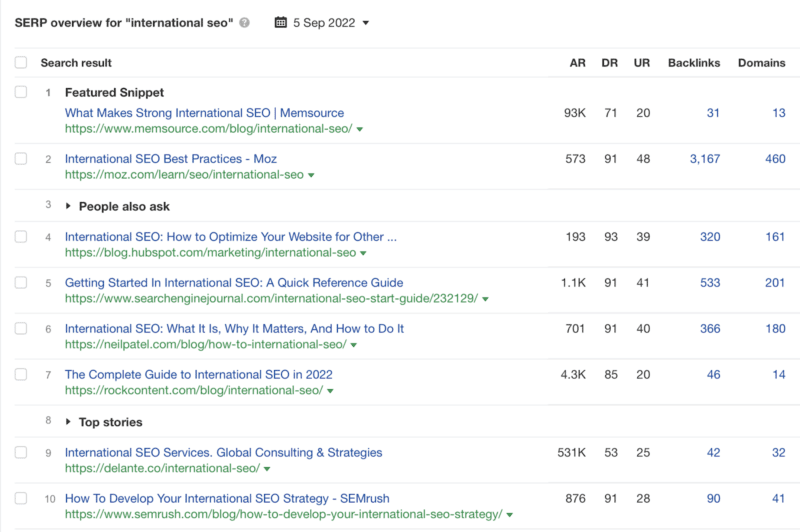Open the 201 domains count
Screen dimensions: 800x532
(x=775, y=283)
